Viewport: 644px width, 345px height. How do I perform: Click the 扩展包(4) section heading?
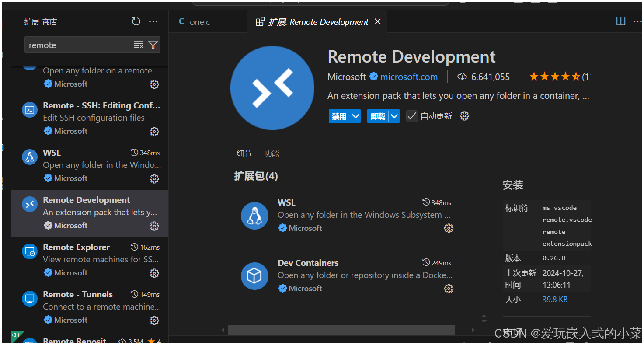pyautogui.click(x=256, y=176)
